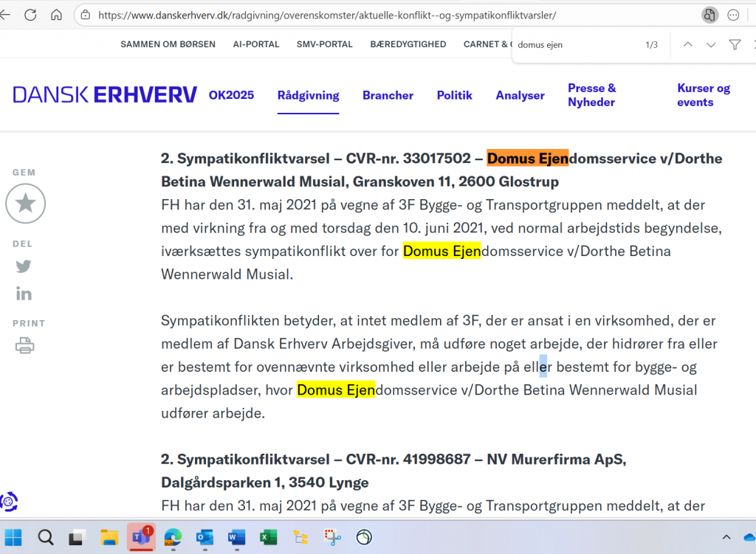Viewport: 756px width, 554px height.
Task: Share the page on LinkedIn
Action: [24, 294]
